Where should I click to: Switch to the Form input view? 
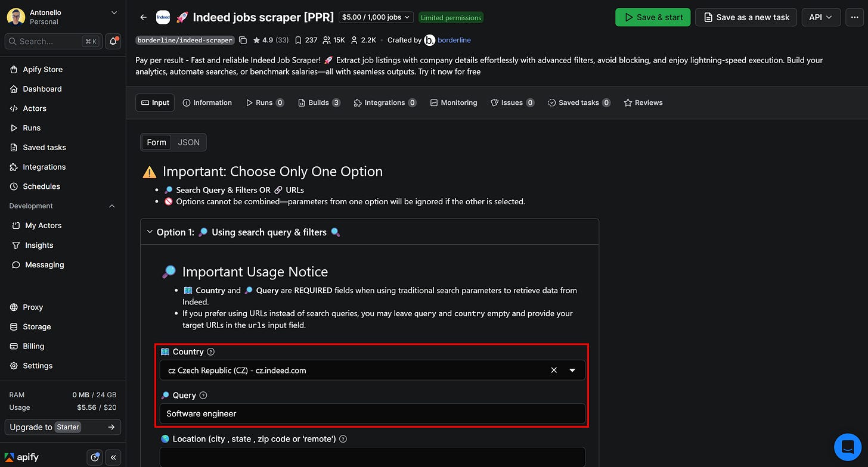pyautogui.click(x=157, y=142)
